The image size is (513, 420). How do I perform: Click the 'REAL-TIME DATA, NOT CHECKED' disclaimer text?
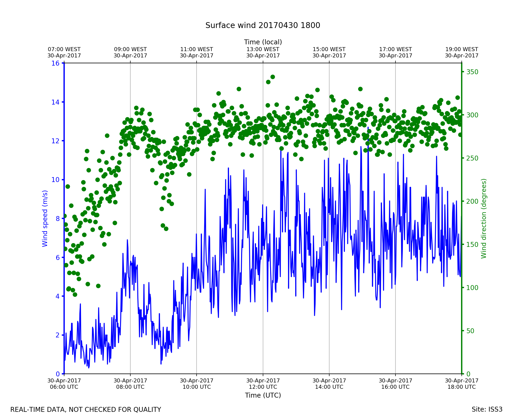(x=86, y=410)
